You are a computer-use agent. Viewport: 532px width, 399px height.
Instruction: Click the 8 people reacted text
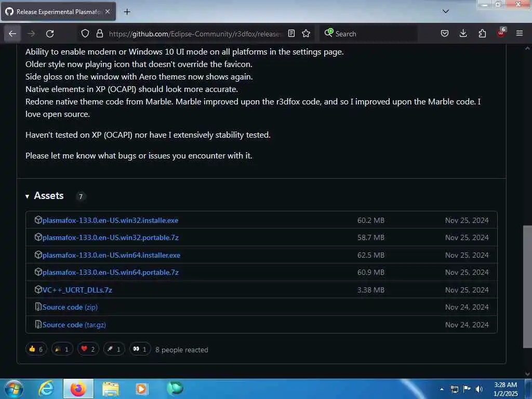click(x=181, y=350)
